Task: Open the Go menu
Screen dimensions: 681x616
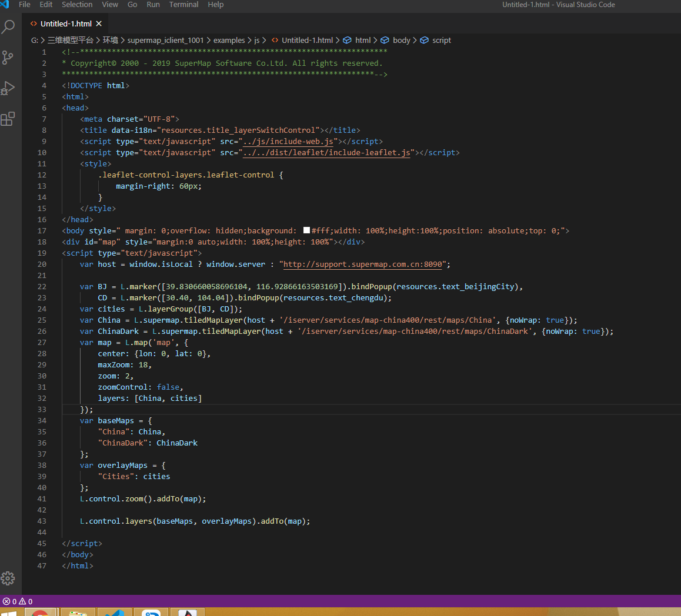Action: 132,4
